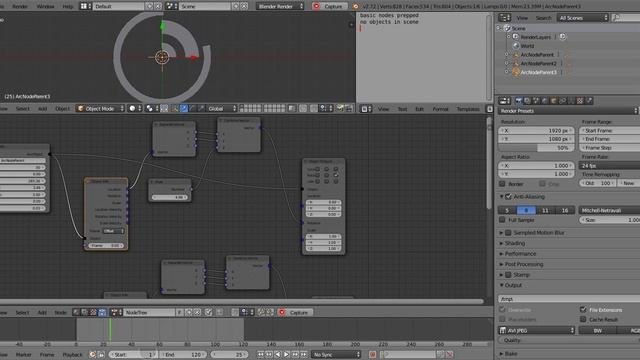Open the Templates menu in text editor

[x=468, y=109]
